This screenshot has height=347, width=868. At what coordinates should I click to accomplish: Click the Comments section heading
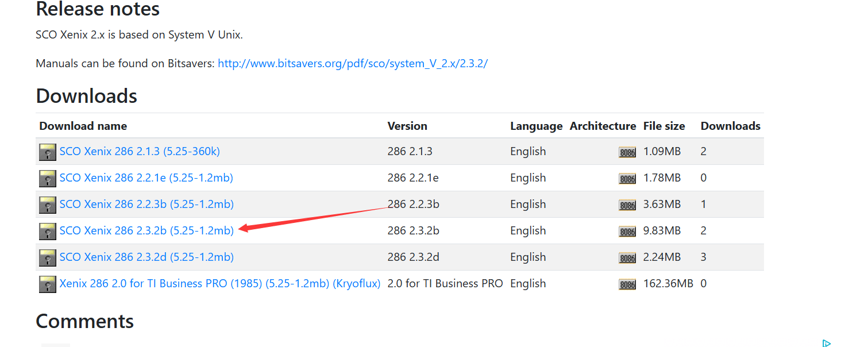click(x=85, y=321)
